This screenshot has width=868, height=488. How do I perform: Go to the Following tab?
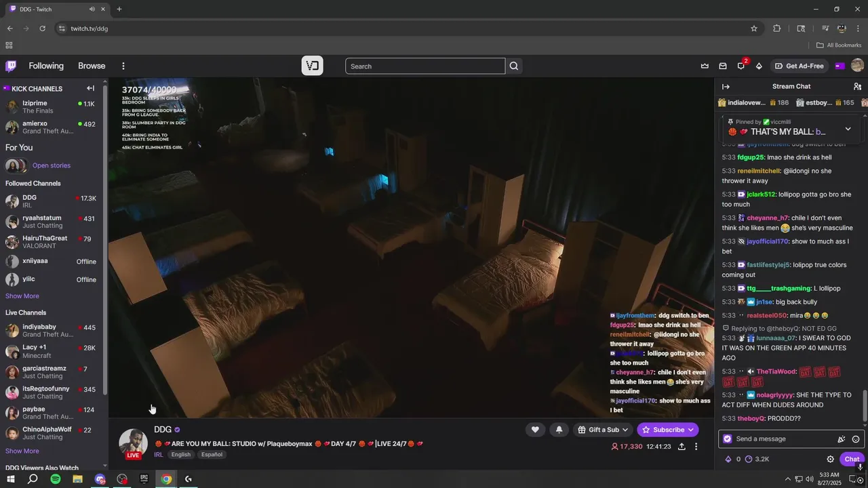coord(46,66)
